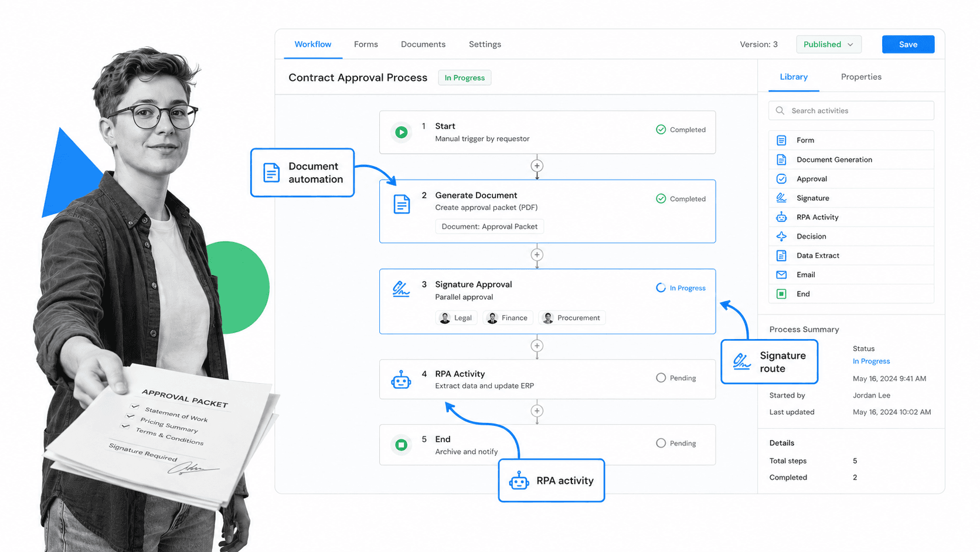Select the End step card title
Screen dimensions: 980x552
pos(443,439)
